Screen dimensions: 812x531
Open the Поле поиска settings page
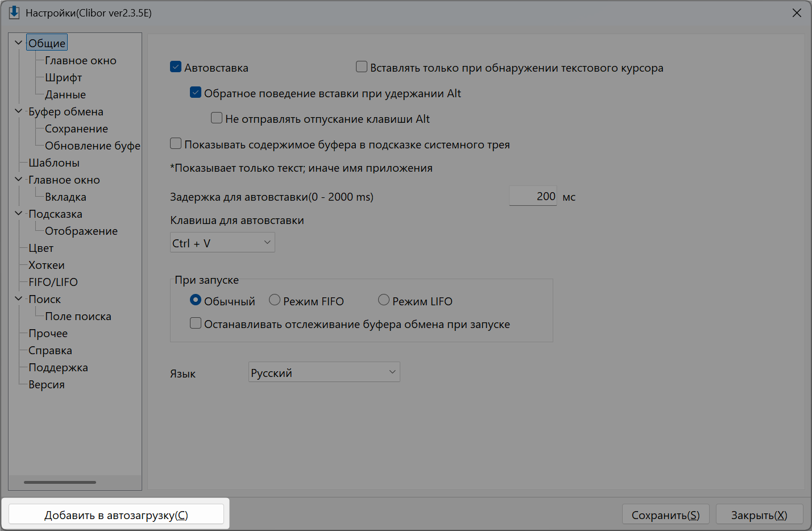[x=78, y=316]
